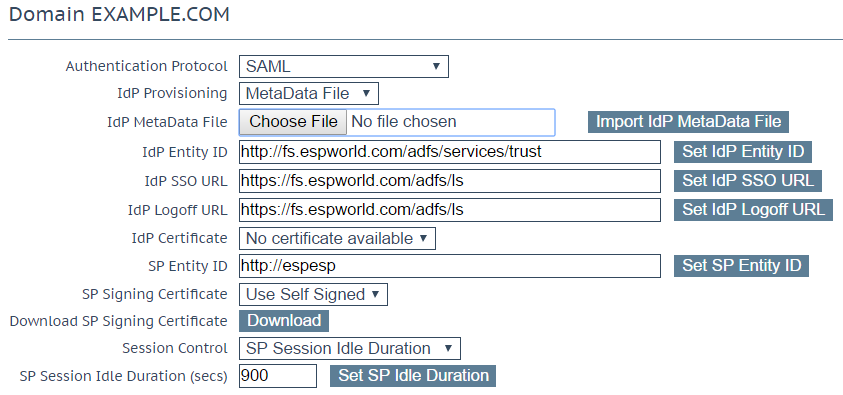
Task: Open the Authentication Protocol SAML dropdown
Action: coord(344,67)
